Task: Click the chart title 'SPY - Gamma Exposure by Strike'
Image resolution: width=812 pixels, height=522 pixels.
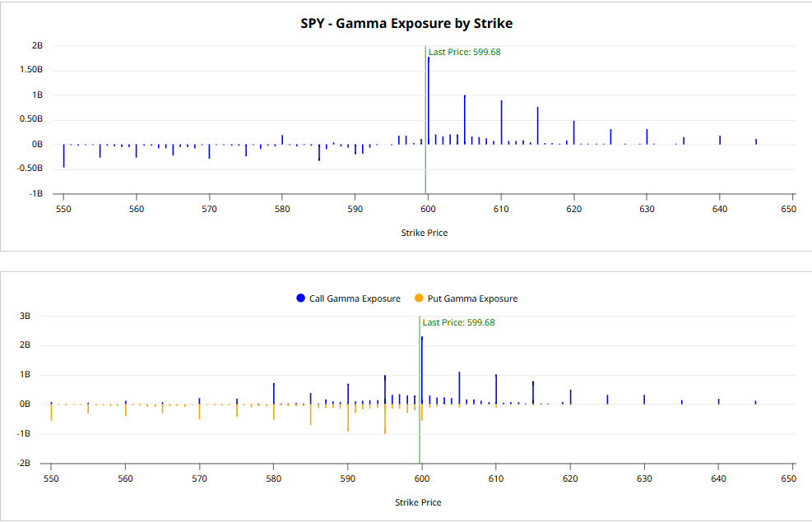Action: click(406, 23)
